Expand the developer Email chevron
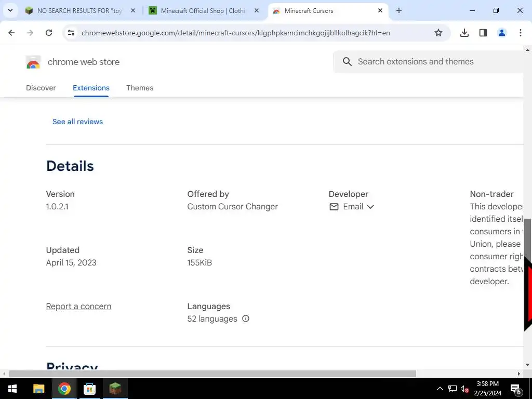This screenshot has width=532, height=399. point(370,207)
